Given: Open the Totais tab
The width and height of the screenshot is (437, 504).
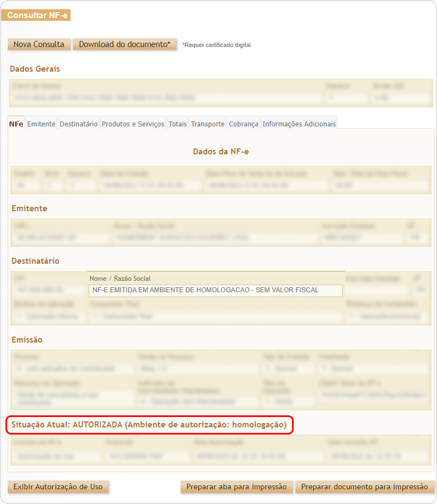Looking at the screenshot, I should 178,124.
